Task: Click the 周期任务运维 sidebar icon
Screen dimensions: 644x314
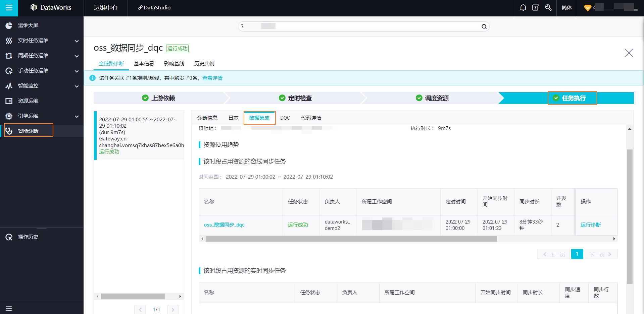Action: (x=9, y=56)
